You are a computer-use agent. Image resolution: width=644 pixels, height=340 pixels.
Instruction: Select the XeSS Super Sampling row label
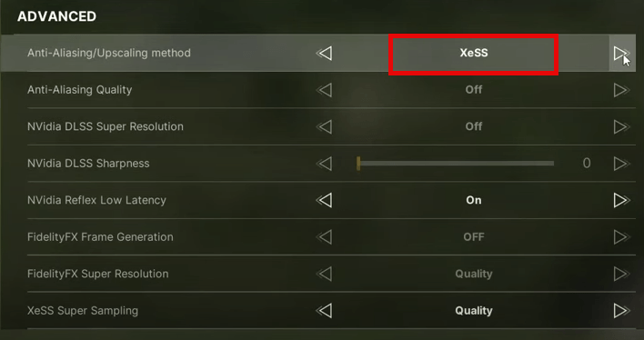click(83, 311)
